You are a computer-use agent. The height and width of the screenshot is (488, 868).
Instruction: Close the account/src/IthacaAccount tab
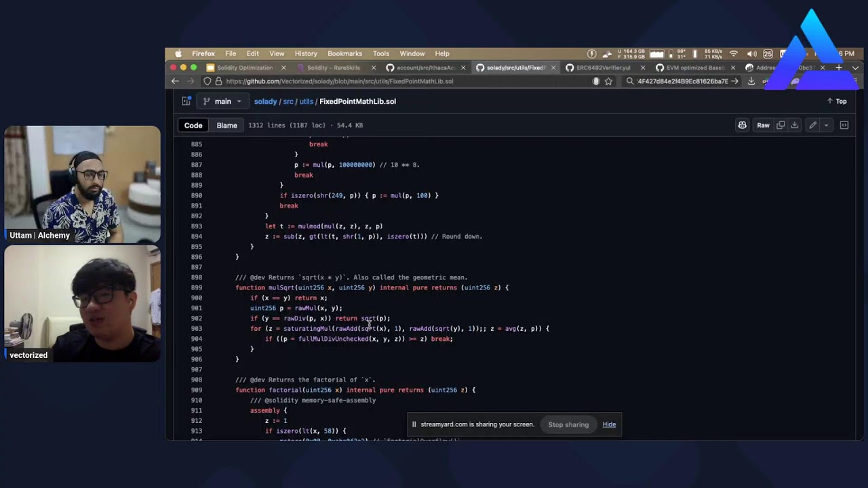pos(464,68)
